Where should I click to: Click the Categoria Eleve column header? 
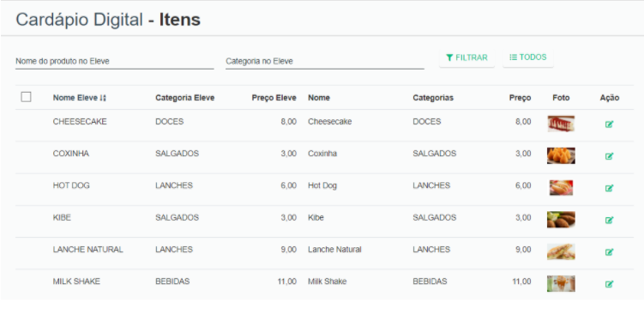click(185, 98)
